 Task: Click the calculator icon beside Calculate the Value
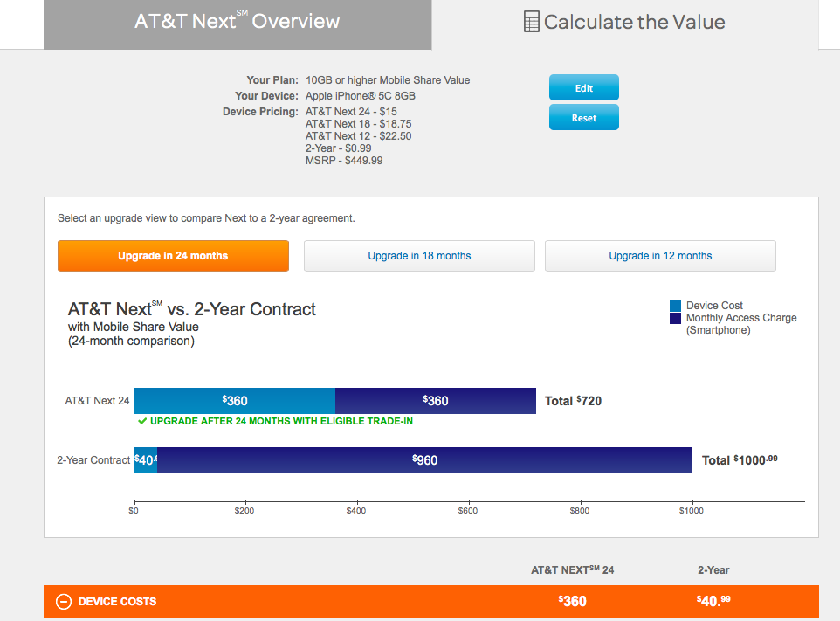point(531,22)
